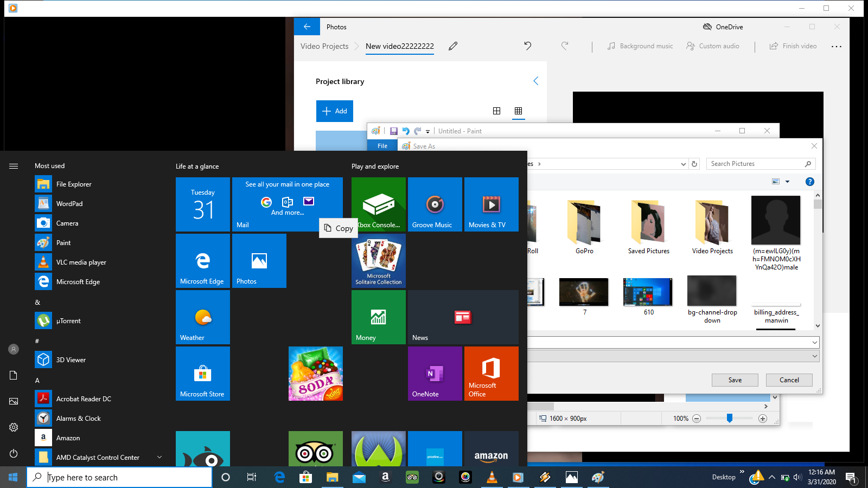
Task: Click Custom audio in Photos toolbar
Action: (x=712, y=46)
